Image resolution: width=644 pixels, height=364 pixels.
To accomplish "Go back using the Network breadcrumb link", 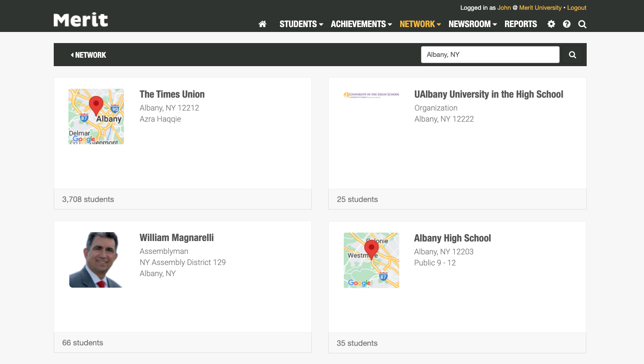I will point(88,55).
